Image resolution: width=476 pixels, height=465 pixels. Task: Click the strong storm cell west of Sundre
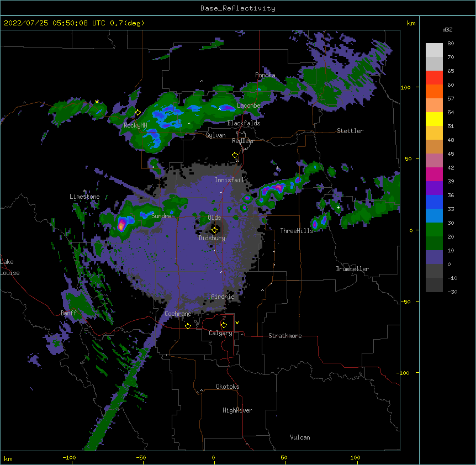click(x=121, y=225)
